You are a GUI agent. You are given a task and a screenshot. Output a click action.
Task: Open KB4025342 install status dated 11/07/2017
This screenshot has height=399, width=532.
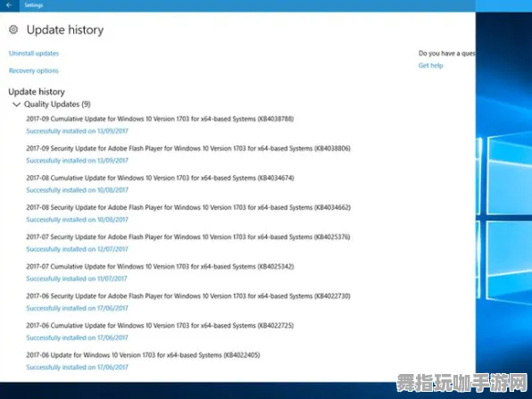coord(77,278)
